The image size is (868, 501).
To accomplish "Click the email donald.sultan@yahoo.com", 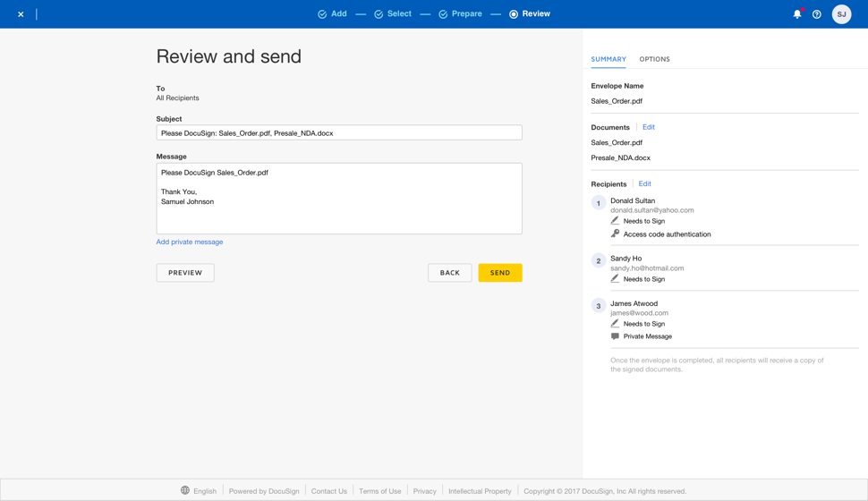I will click(652, 210).
